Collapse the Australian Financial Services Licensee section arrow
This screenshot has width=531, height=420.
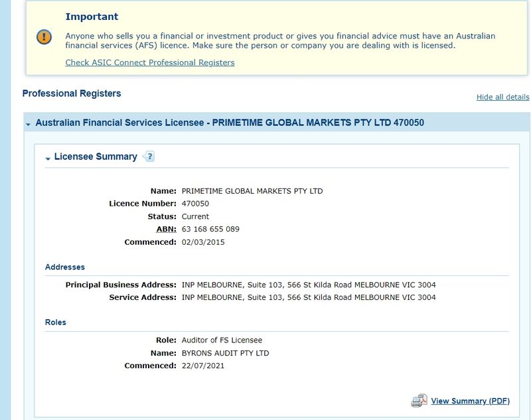tap(28, 125)
